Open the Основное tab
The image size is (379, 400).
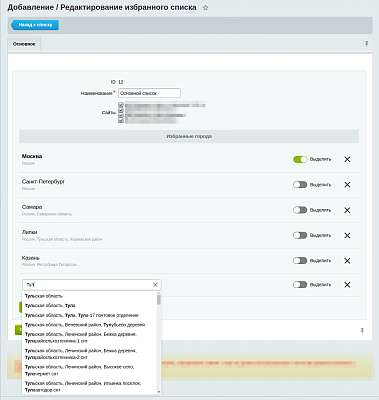point(24,44)
